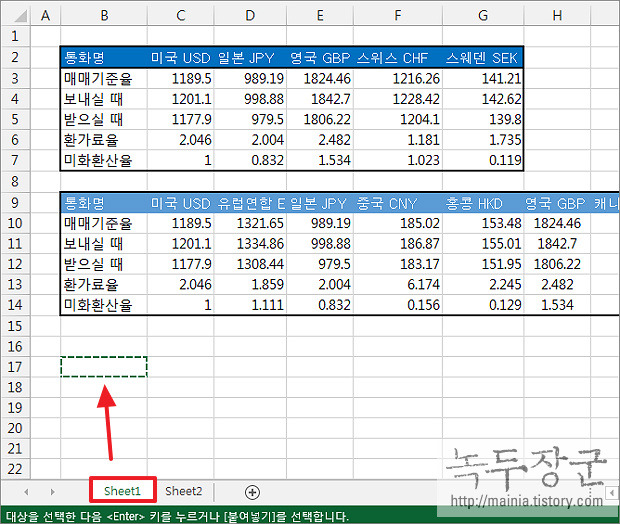Select cell with value 2.245

tap(483, 285)
